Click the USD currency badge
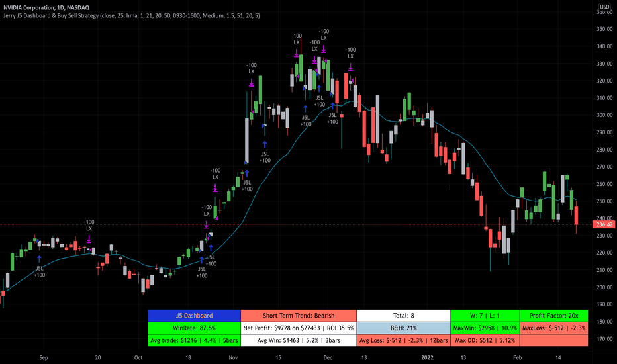The image size is (617, 364). pyautogui.click(x=604, y=7)
